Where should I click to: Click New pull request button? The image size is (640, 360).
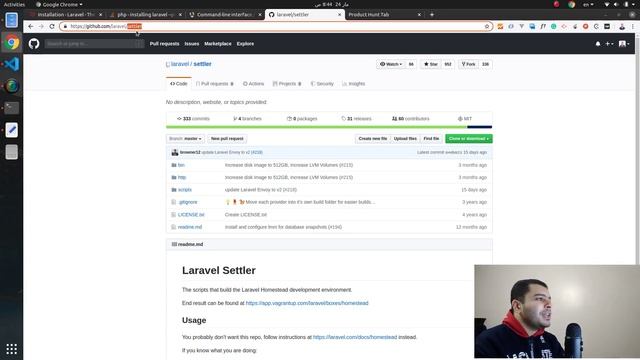227,138
